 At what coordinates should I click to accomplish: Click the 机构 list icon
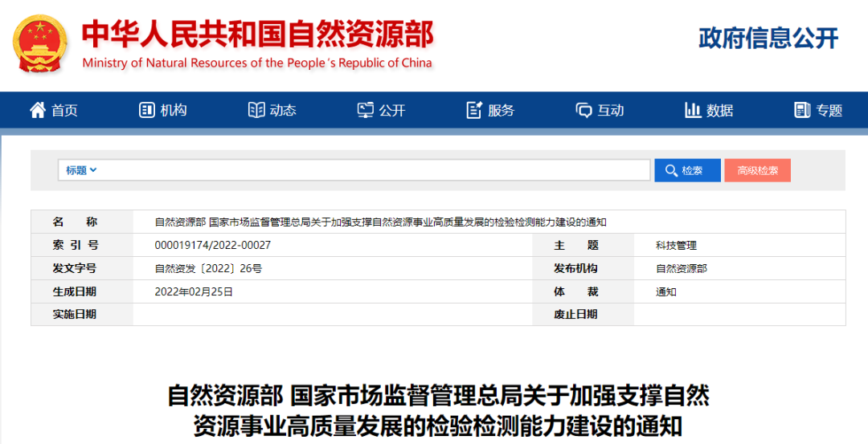(x=147, y=110)
